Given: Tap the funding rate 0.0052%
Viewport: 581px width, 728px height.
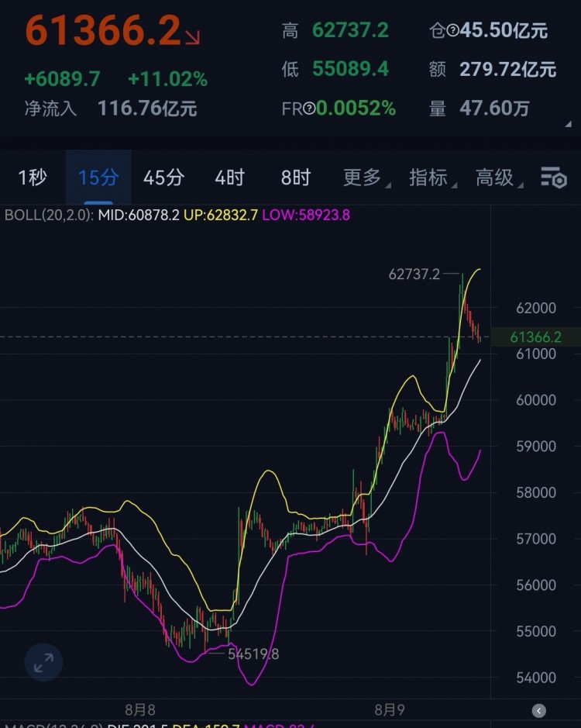Looking at the screenshot, I should [x=356, y=109].
